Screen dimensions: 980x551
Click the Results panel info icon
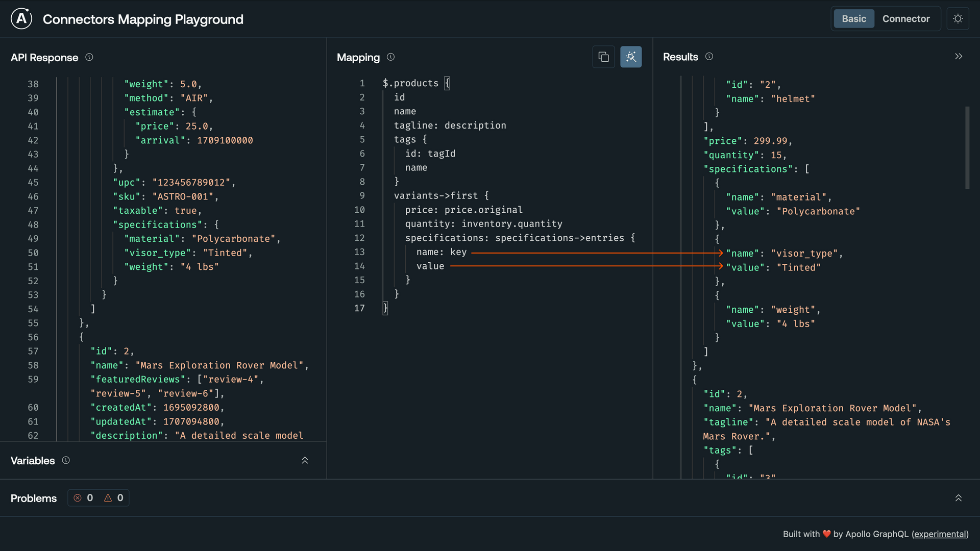pos(709,57)
